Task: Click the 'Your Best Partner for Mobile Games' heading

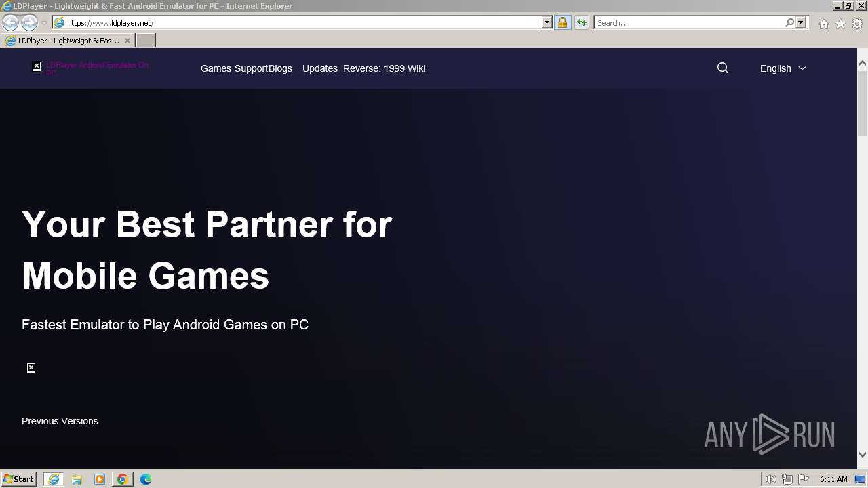Action: click(x=207, y=249)
